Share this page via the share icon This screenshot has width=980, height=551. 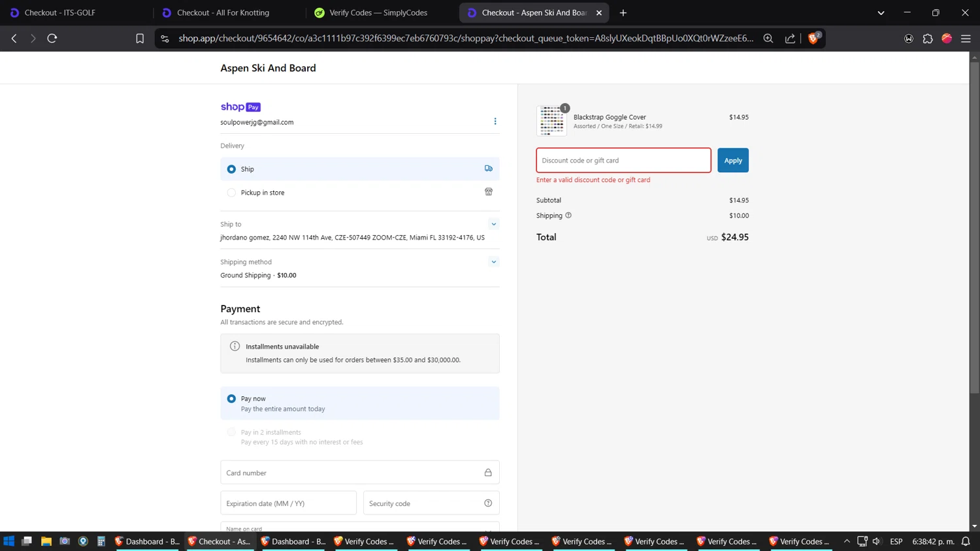coord(790,39)
